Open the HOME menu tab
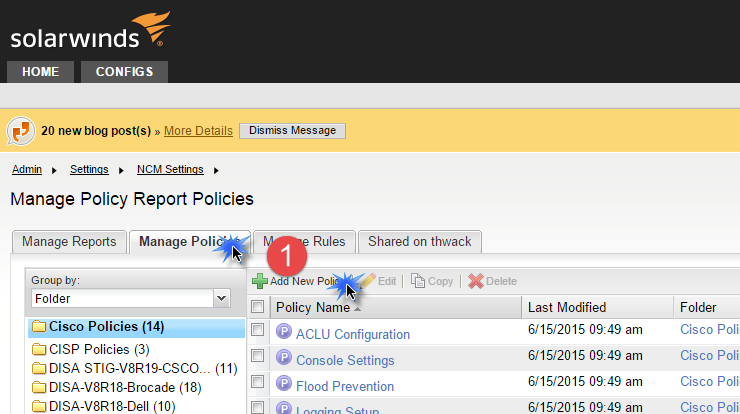740x414 pixels. 40,72
